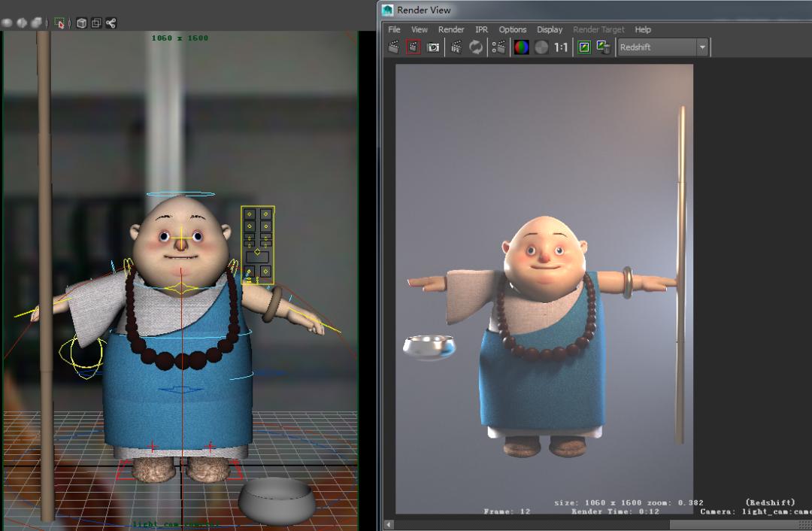Image resolution: width=812 pixels, height=531 pixels.
Task: Open the Redshift renderer dropdown
Action: click(x=702, y=47)
